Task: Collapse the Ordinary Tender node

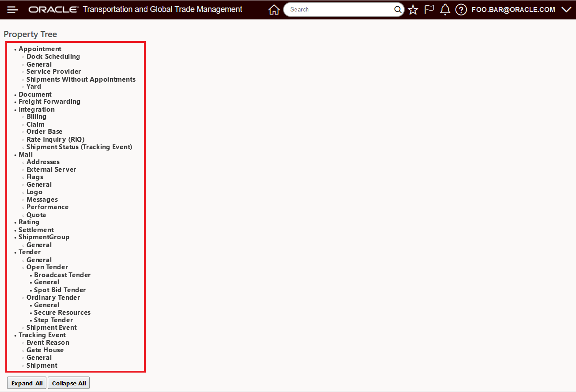Action: pyautogui.click(x=53, y=298)
